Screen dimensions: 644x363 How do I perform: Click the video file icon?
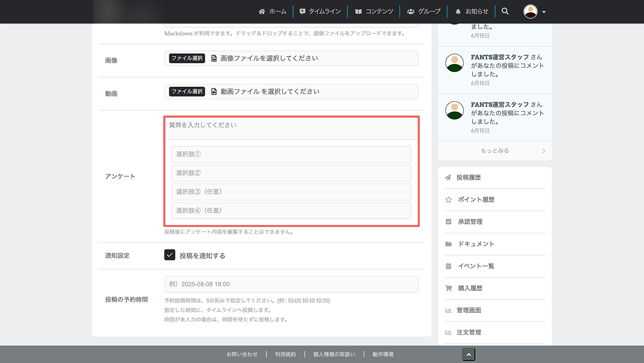tap(214, 92)
